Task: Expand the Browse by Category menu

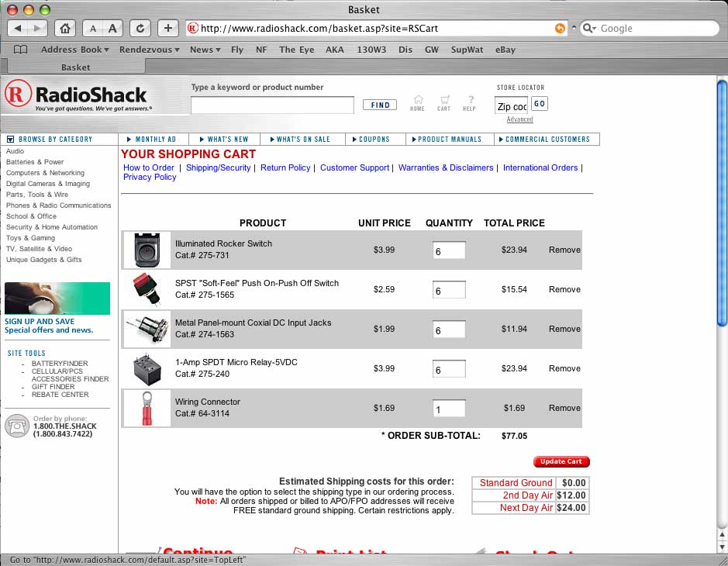Action: pyautogui.click(x=50, y=140)
